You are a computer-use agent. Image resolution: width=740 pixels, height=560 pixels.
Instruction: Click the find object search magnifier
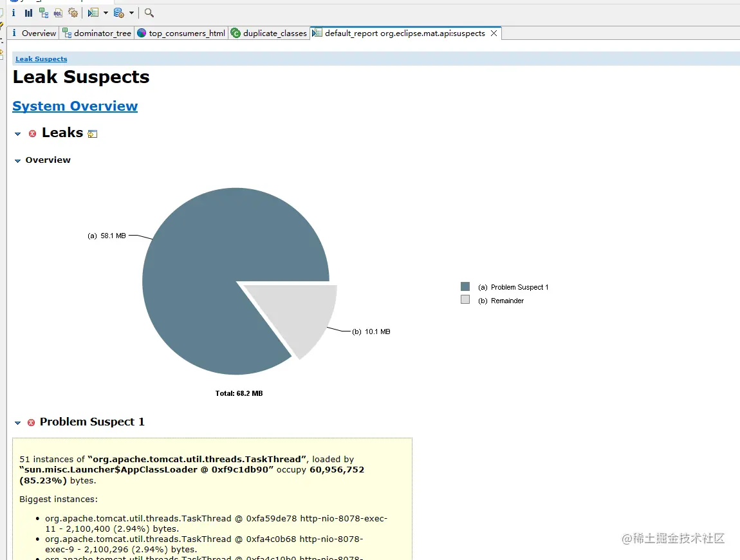[149, 13]
